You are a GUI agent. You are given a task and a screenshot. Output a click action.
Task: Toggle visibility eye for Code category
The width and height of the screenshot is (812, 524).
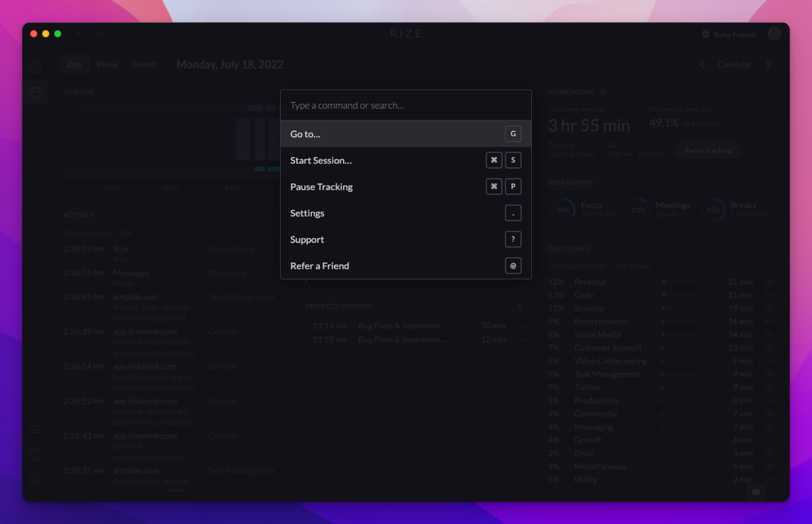[x=768, y=295]
